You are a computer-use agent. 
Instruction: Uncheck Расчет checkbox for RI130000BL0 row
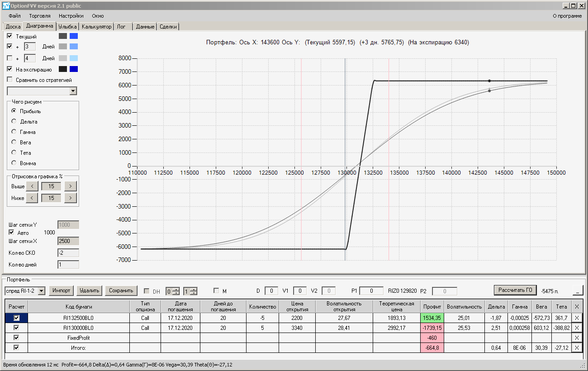tap(17, 328)
